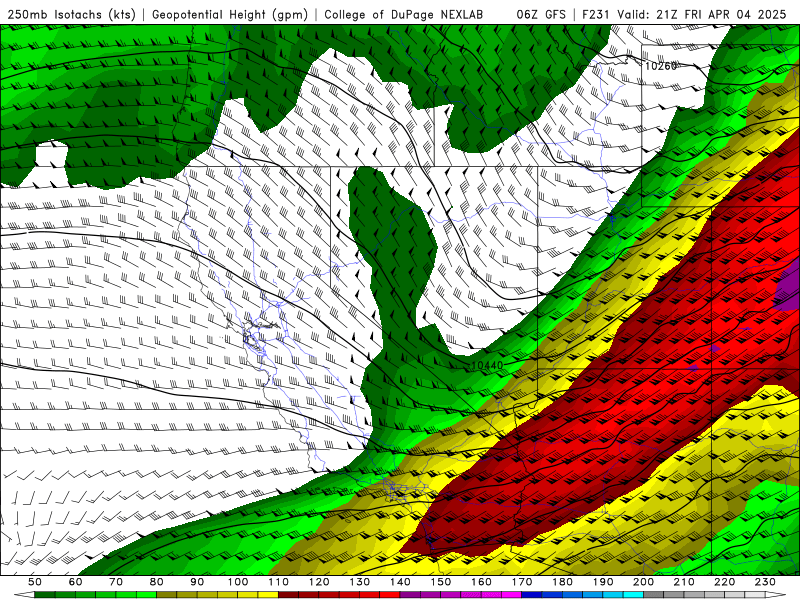This screenshot has width=800, height=600.
Task: Click the 160 tick label on legend
Action: click(x=481, y=582)
